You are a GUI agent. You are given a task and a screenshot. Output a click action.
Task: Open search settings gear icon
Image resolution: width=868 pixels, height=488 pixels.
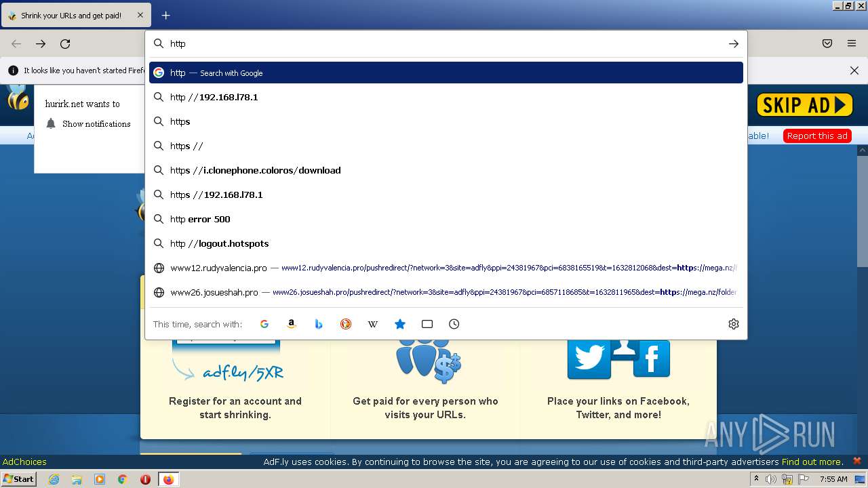coord(733,324)
